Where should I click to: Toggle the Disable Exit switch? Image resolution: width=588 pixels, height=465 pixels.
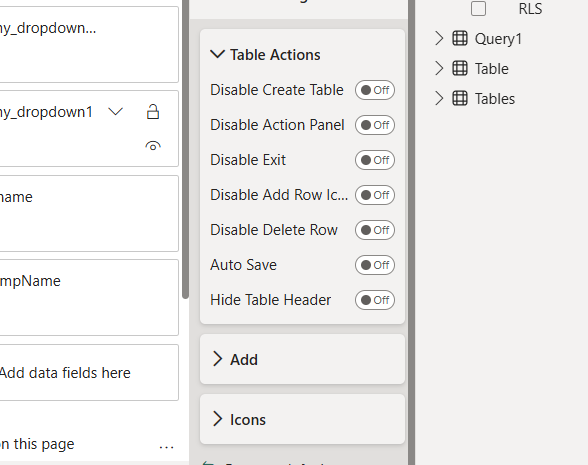[375, 160]
